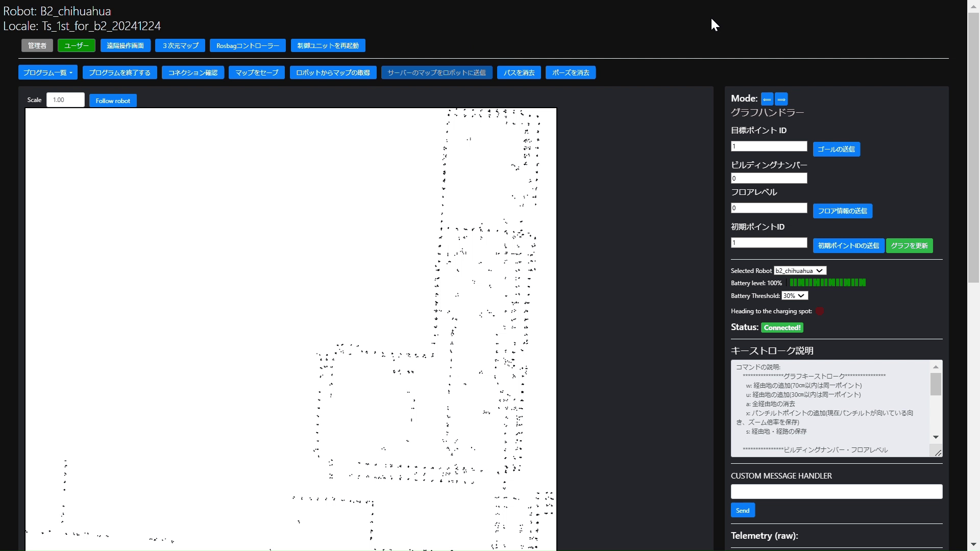
Task: Click the Telemetry (raw) heading
Action: pos(764,536)
